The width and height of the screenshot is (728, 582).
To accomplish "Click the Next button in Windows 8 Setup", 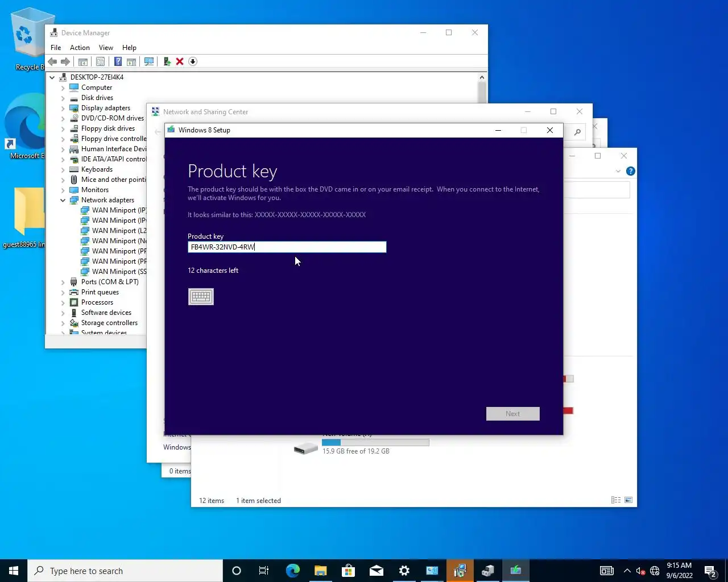I will pyautogui.click(x=512, y=414).
